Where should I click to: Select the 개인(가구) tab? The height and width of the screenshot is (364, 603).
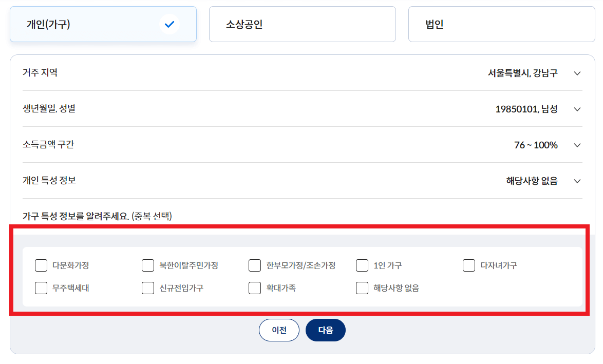point(103,24)
